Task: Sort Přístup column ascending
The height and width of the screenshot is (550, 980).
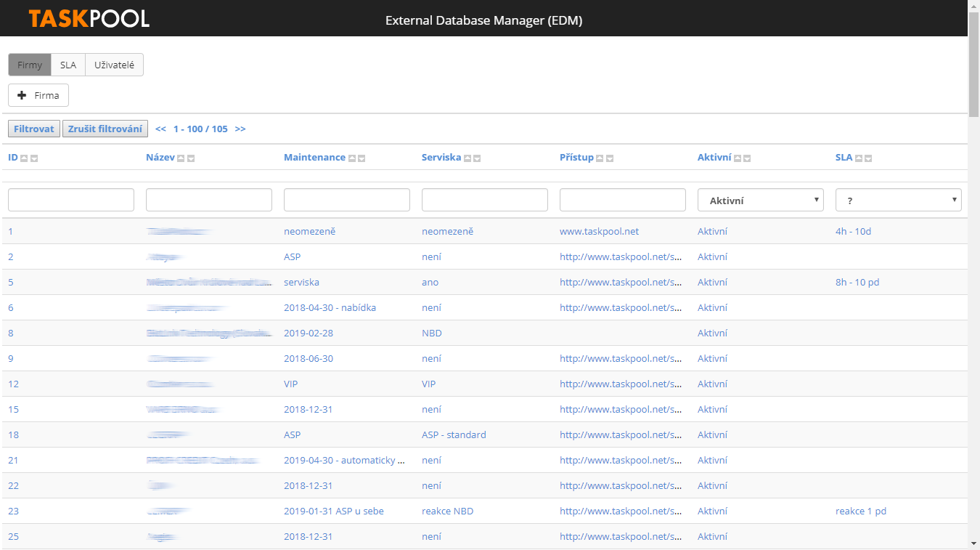Action: click(600, 158)
